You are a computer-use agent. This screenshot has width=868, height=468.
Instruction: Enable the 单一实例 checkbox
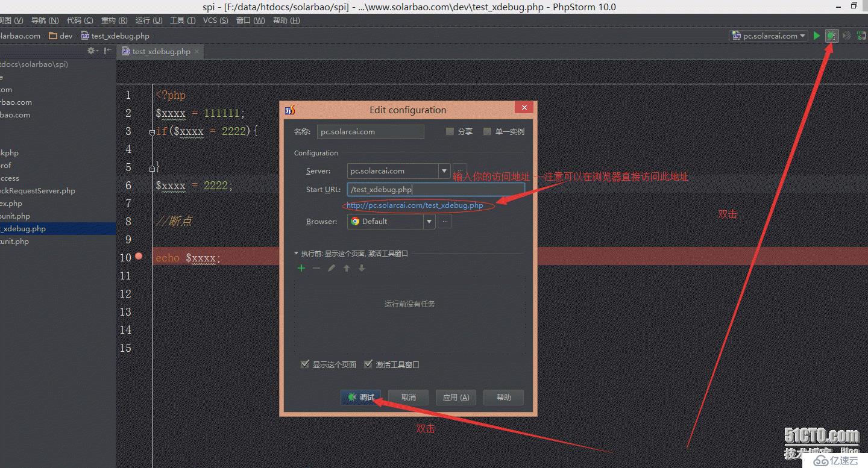(x=487, y=131)
